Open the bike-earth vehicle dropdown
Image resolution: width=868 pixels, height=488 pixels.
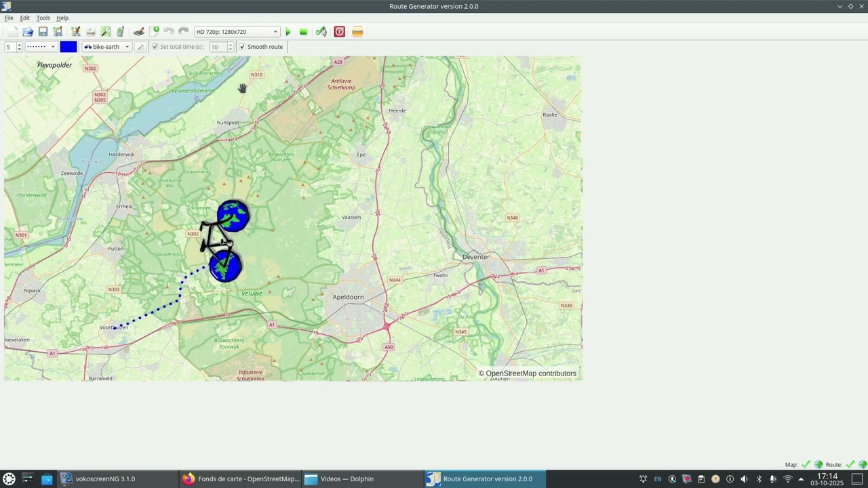(x=106, y=47)
